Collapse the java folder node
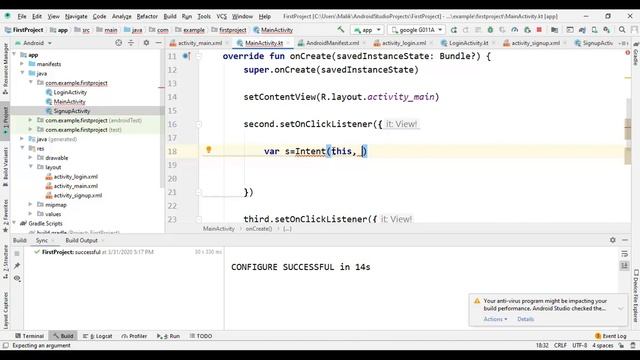 pyautogui.click(x=22, y=73)
